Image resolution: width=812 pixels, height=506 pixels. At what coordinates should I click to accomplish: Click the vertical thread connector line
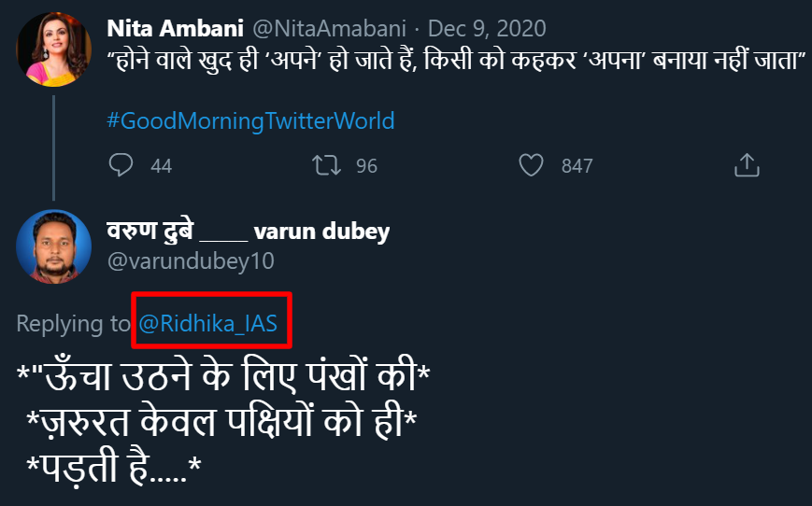53,140
